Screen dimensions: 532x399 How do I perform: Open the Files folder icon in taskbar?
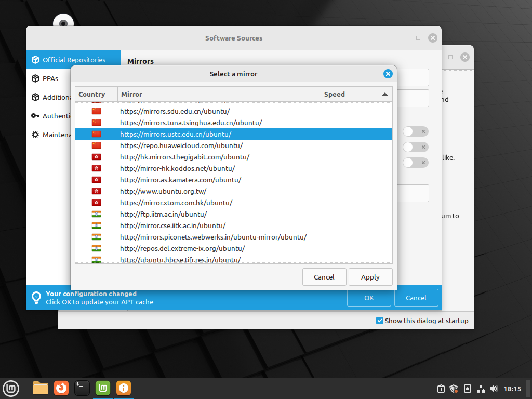(x=41, y=388)
